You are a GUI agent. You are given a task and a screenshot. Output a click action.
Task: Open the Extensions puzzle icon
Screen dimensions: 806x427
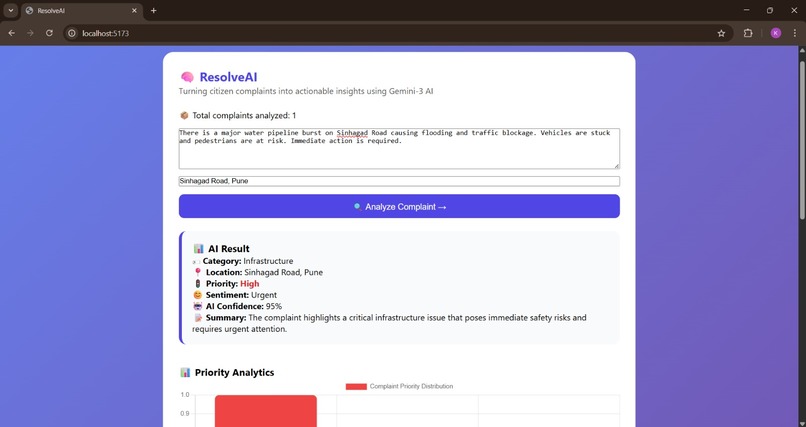point(748,33)
